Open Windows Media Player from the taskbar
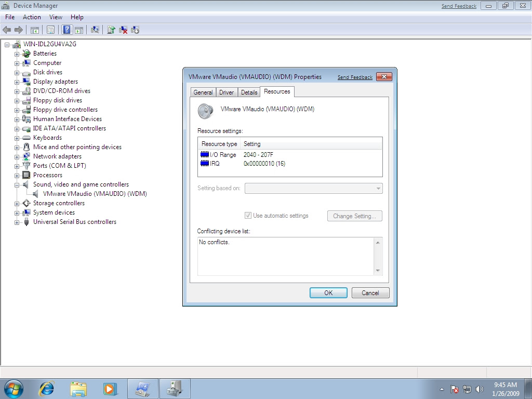 110,389
